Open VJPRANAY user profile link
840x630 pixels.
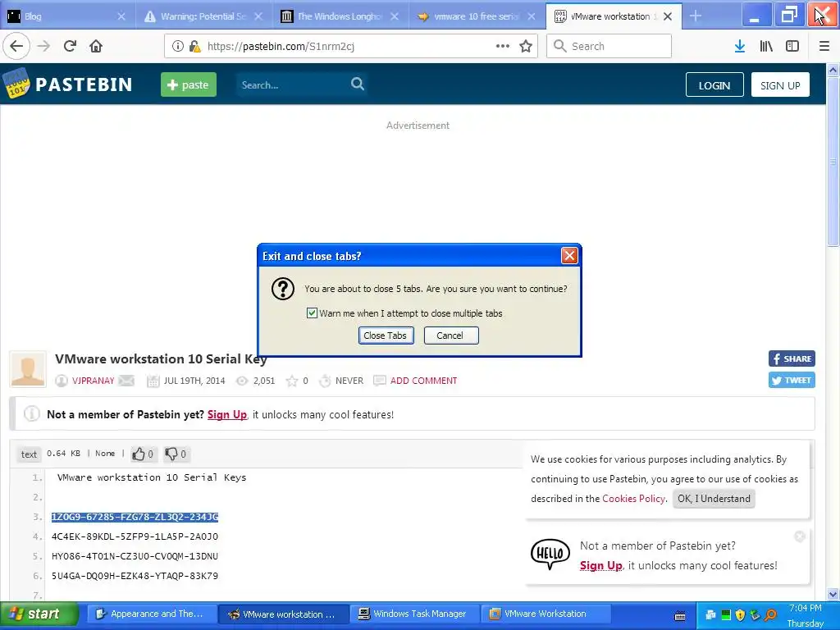tap(93, 381)
